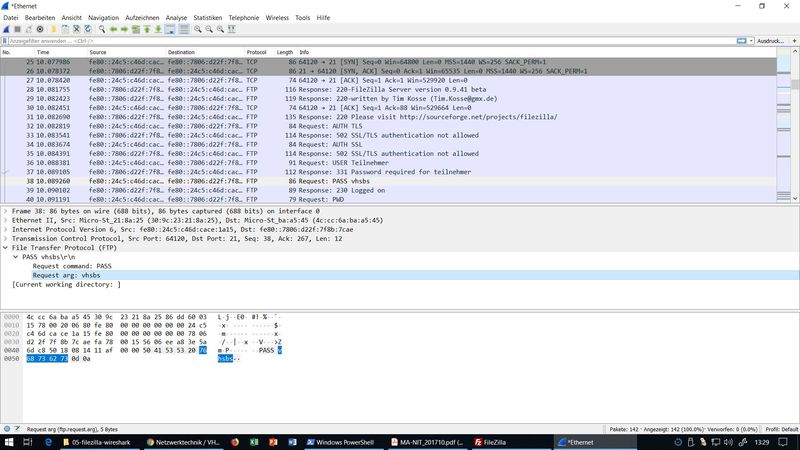Toggle auto-scroll during live capture

pyautogui.click(x=170, y=29)
